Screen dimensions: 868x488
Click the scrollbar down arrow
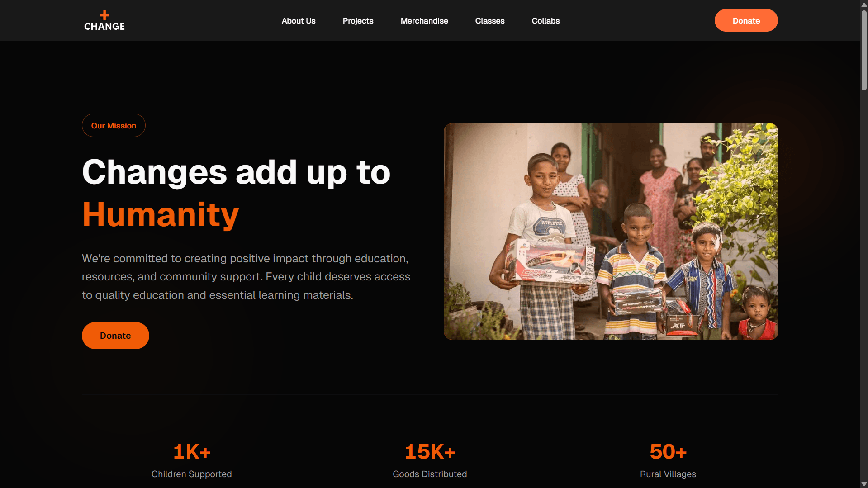point(864,483)
